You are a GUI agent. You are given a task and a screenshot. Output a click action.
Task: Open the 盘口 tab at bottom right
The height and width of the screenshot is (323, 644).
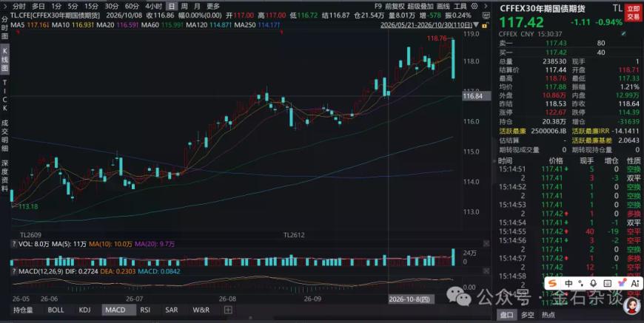[x=506, y=315]
